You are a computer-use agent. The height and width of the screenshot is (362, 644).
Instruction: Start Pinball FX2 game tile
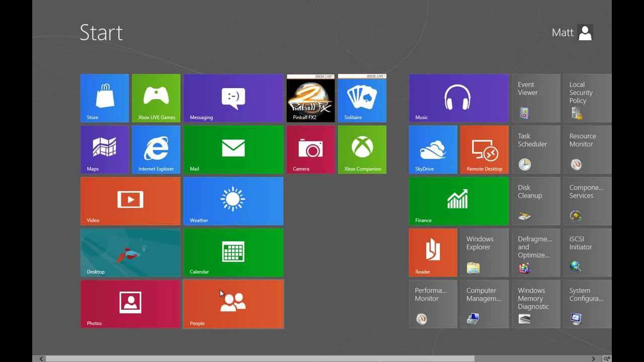click(x=310, y=98)
